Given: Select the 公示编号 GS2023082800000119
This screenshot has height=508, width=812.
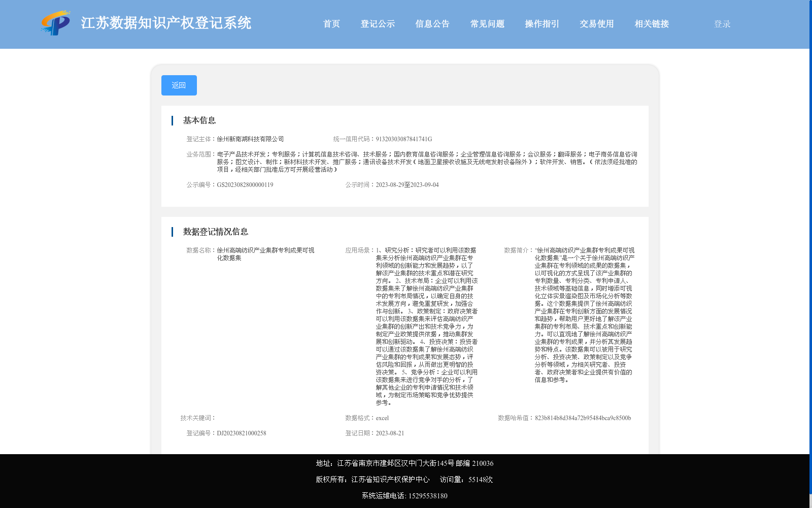Looking at the screenshot, I should click(245, 185).
